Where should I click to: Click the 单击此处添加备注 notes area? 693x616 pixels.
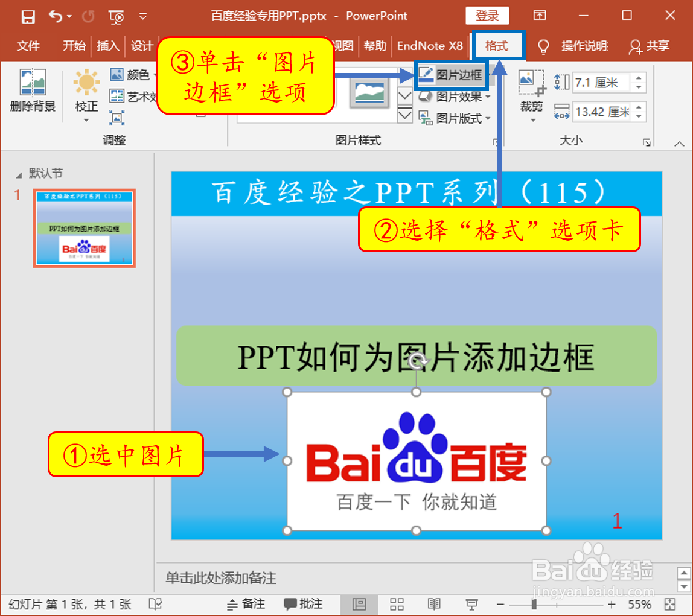tap(222, 577)
